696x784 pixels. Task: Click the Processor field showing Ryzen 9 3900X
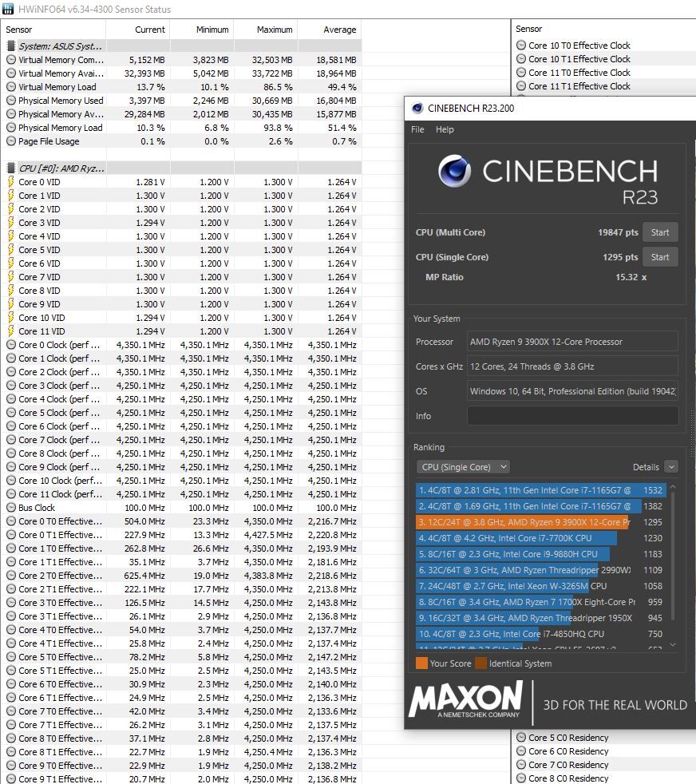click(x=572, y=342)
